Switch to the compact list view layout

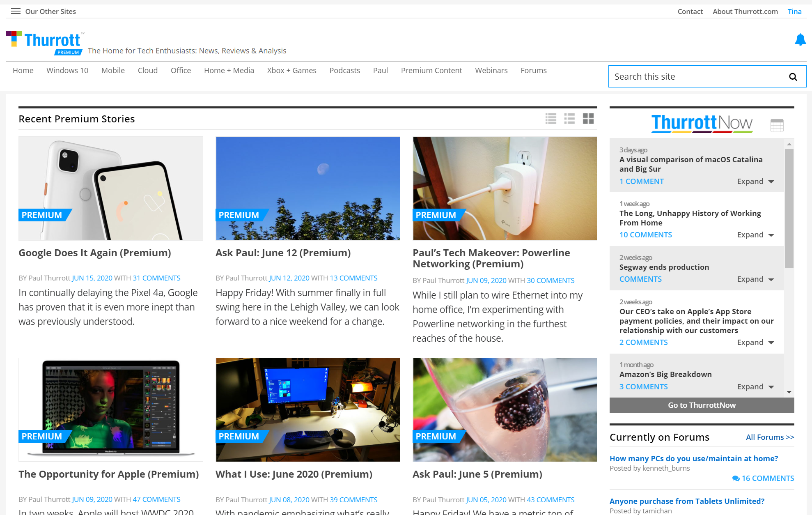(x=569, y=119)
